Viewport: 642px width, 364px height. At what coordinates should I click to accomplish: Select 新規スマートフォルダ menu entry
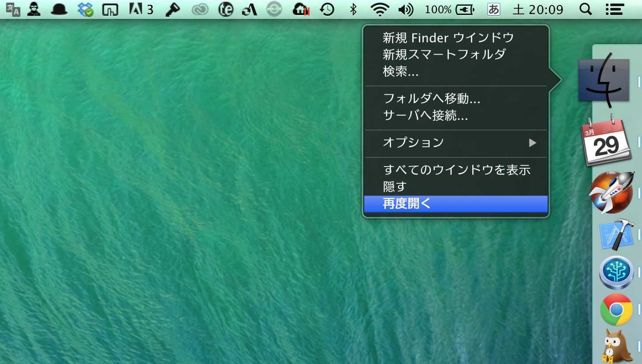click(456, 55)
